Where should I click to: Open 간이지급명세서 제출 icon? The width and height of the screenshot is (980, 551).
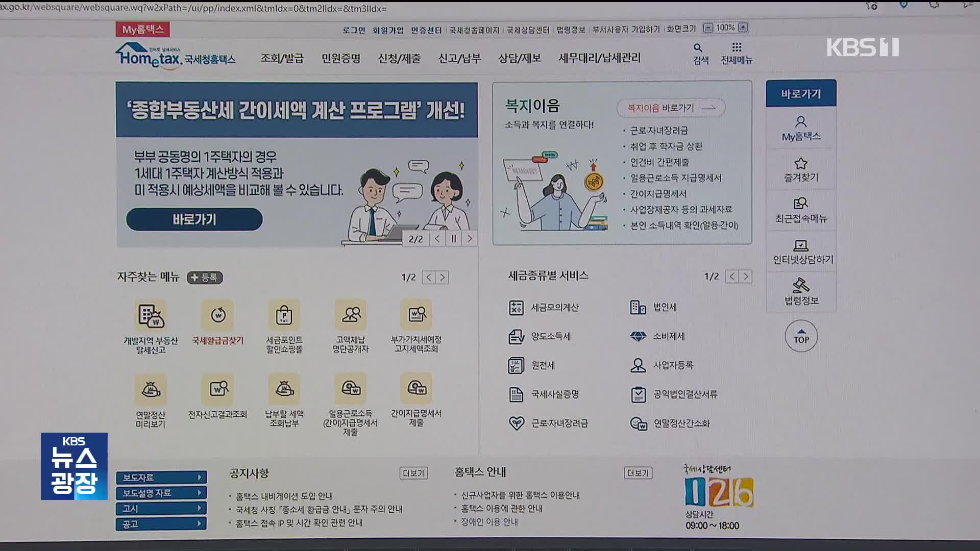point(416,389)
